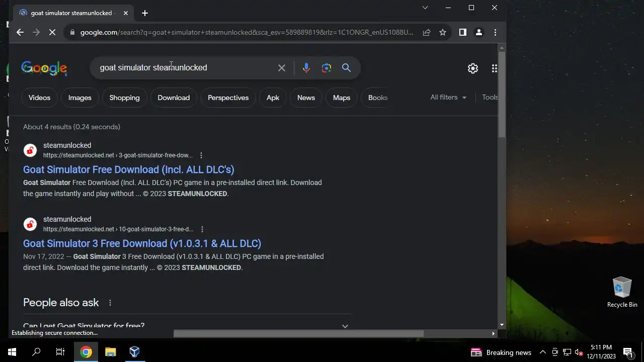Click first result's steamunlocked favicon
The image size is (644, 362).
30,150
